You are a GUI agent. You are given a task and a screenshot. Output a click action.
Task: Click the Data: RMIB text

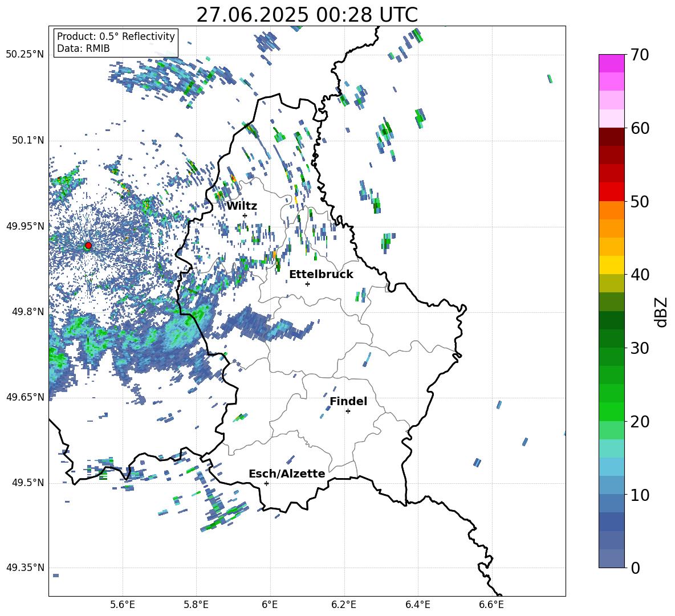point(83,48)
